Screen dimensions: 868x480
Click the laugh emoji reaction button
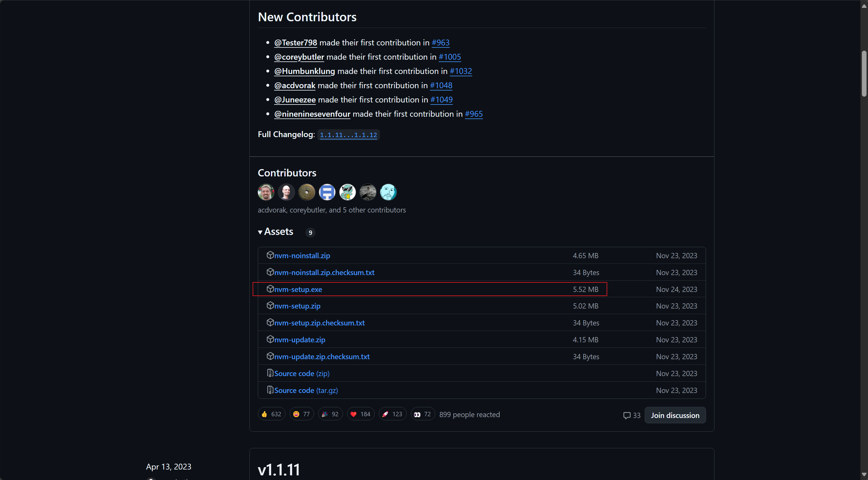click(x=301, y=414)
